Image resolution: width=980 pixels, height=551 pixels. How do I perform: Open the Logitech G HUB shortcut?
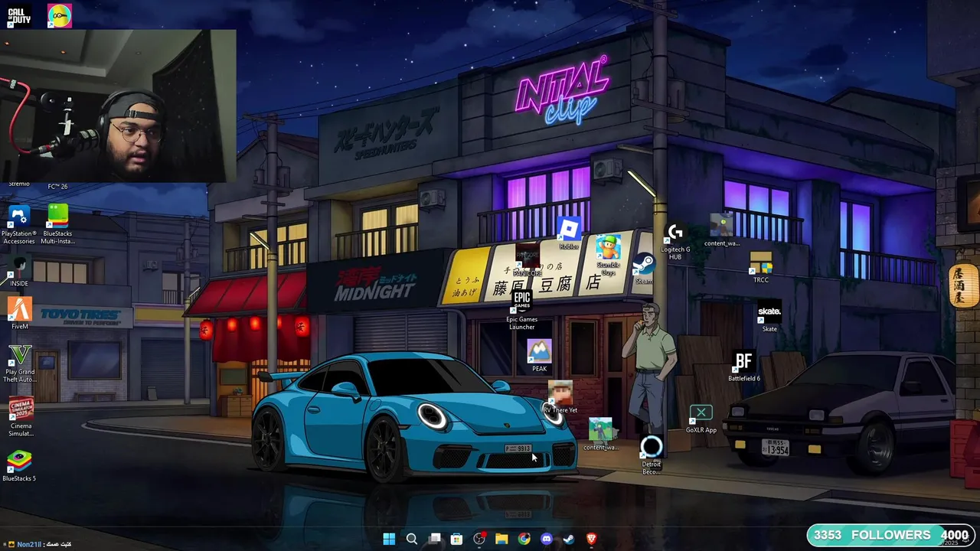tap(675, 241)
